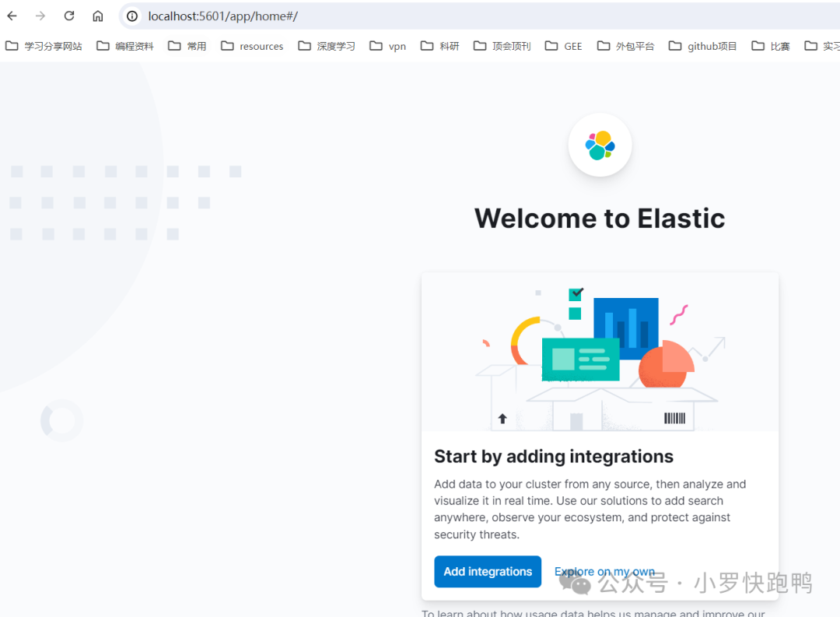Image resolution: width=840 pixels, height=617 pixels.
Task: Open the vpn bookmark folder
Action: coord(388,46)
